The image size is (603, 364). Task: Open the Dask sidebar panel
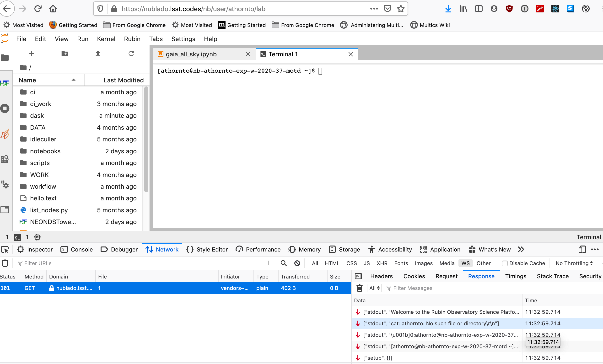click(x=5, y=134)
